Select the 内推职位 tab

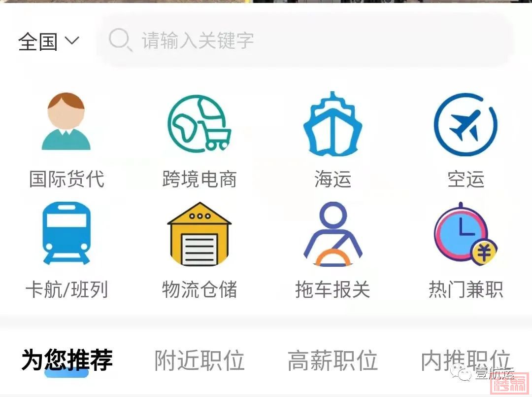[465, 361]
